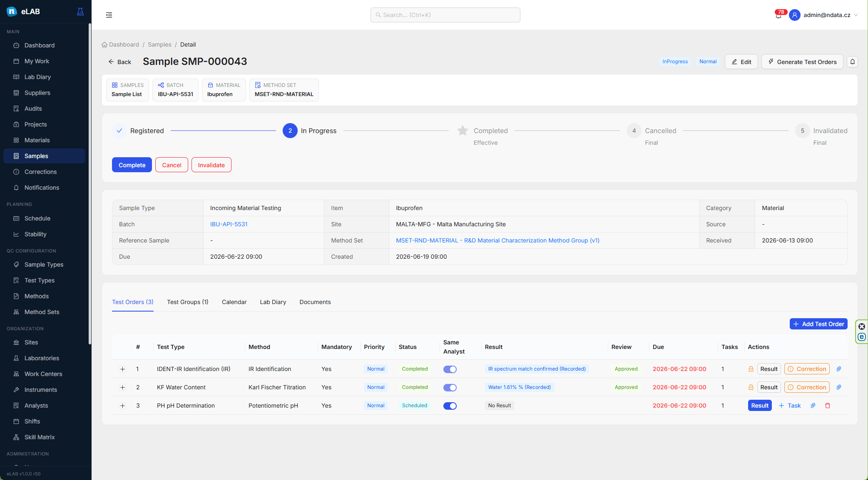Open the MATERIAL Ibuprofen card
The image size is (868, 480).
[x=224, y=90]
